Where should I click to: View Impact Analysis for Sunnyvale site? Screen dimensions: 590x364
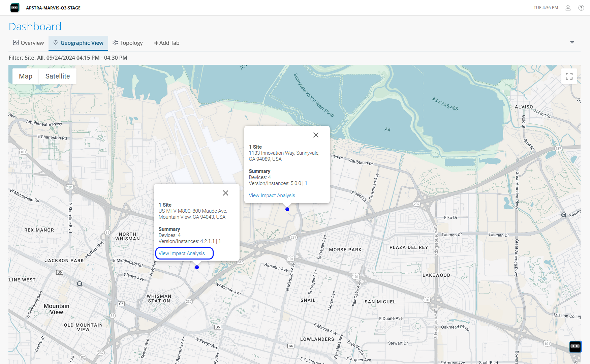coord(272,195)
